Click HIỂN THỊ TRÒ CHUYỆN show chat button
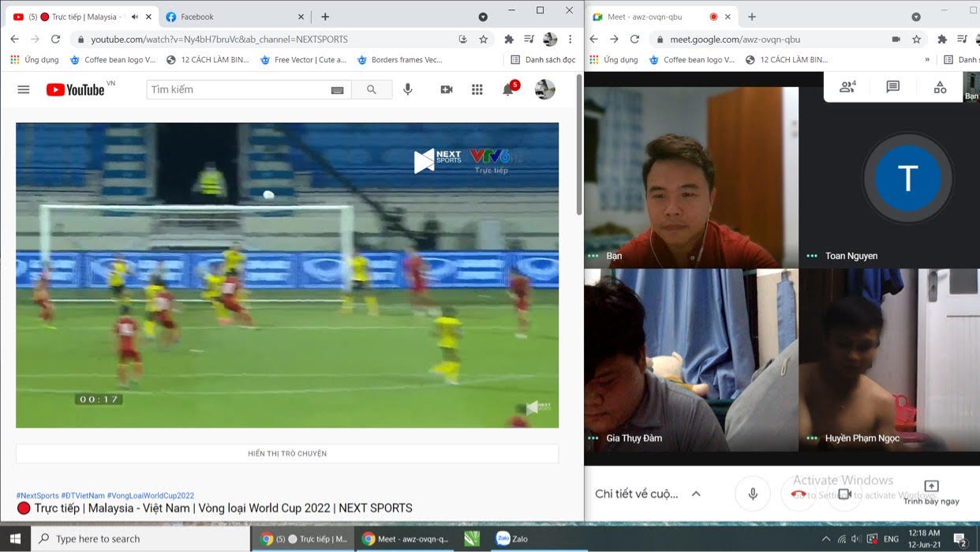 coord(287,454)
